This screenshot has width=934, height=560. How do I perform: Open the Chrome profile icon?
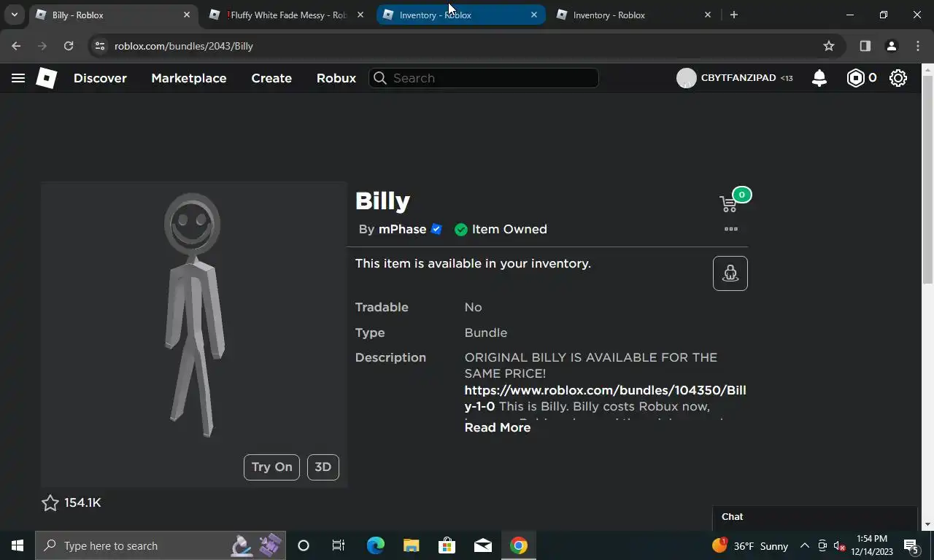[x=891, y=46]
